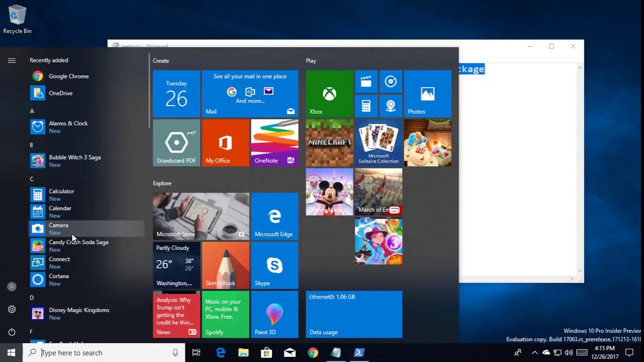The height and width of the screenshot is (362, 644).
Task: Launch the Microsoft Edge tile
Action: click(275, 216)
